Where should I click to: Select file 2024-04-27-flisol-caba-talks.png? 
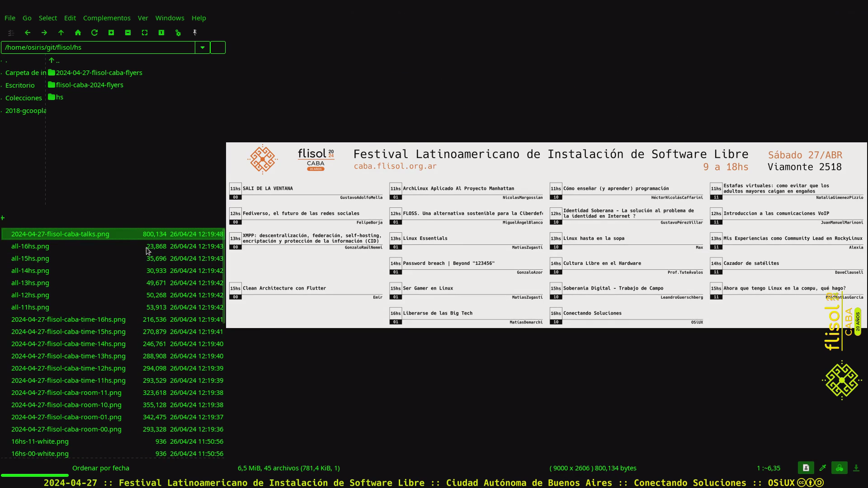[113, 234]
